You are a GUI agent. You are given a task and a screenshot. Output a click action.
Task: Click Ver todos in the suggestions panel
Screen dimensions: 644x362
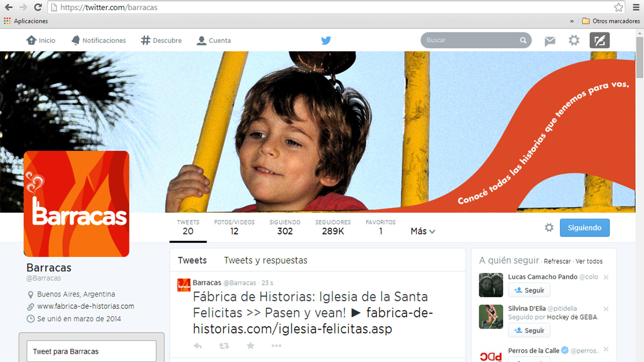[x=589, y=261]
